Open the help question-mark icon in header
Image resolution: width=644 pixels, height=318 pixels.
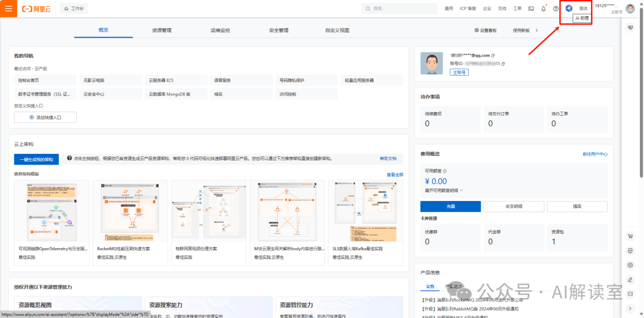(556, 8)
